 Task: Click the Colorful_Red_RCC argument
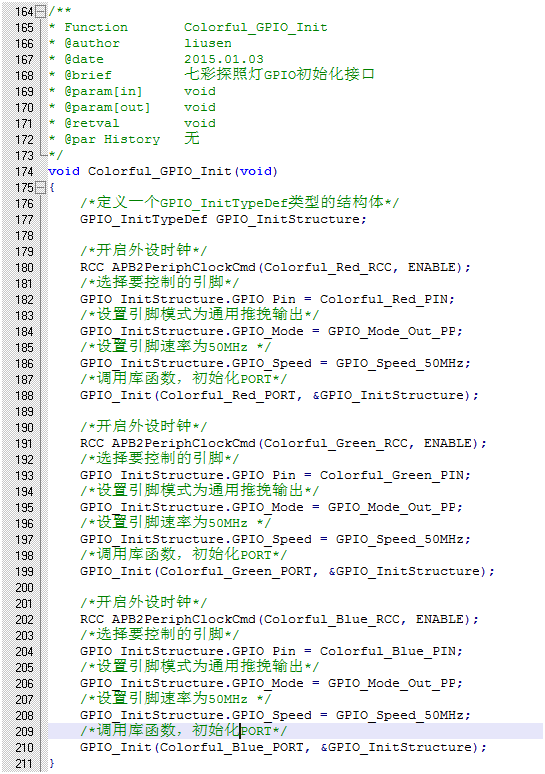pyautogui.click(x=327, y=267)
